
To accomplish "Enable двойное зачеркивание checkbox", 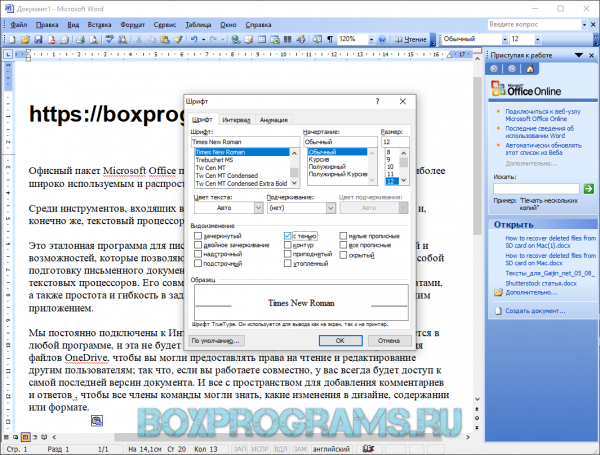I will (x=198, y=245).
